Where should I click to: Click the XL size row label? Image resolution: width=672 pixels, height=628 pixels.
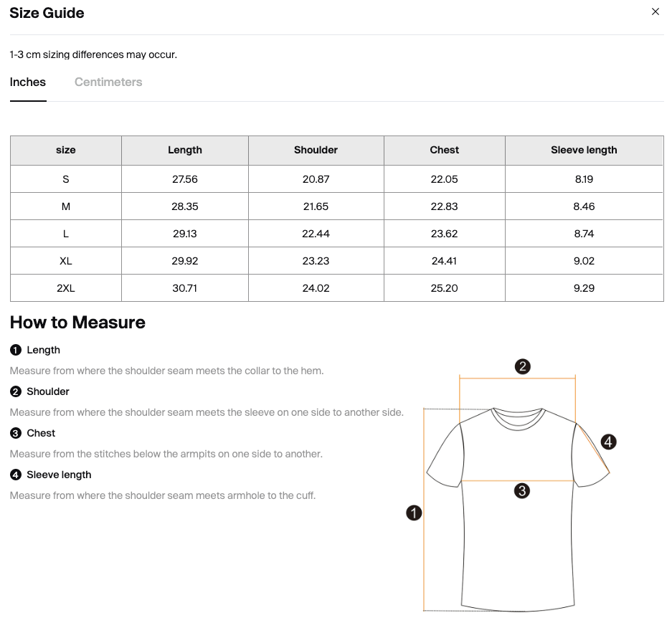coord(66,261)
